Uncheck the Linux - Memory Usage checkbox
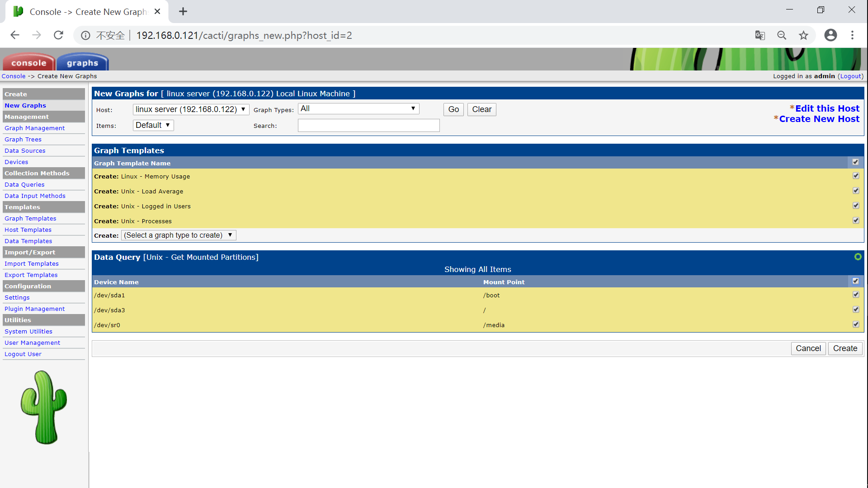The width and height of the screenshot is (868, 488). (x=855, y=176)
